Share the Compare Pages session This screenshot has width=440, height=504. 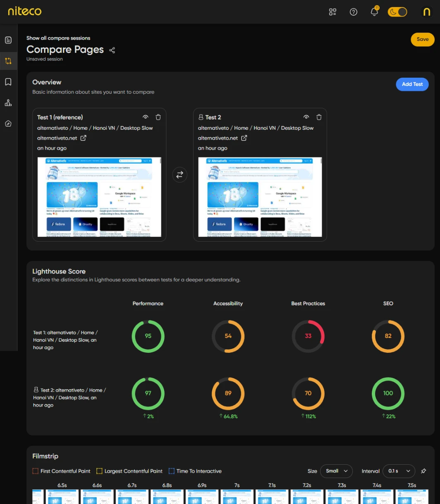coord(112,50)
